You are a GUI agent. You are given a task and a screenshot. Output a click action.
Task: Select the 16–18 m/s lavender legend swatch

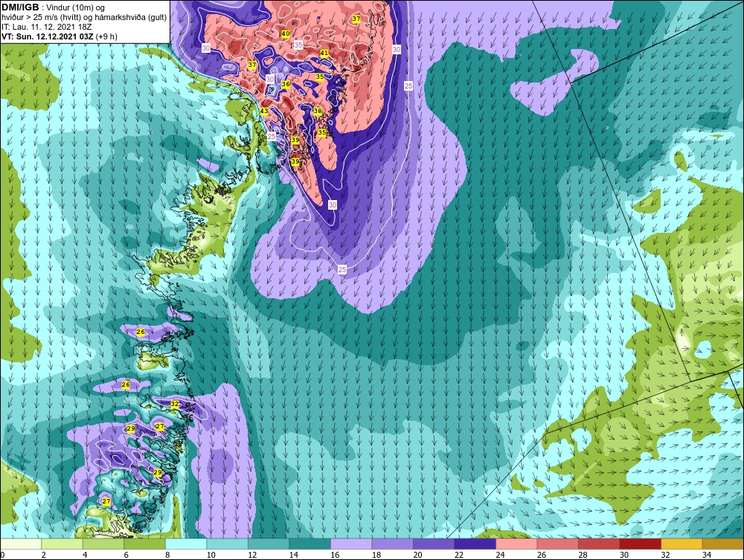point(351,544)
